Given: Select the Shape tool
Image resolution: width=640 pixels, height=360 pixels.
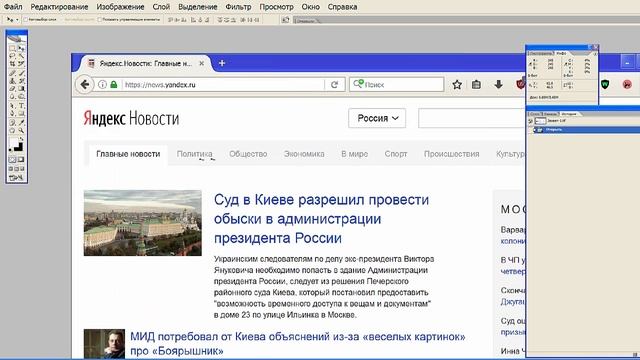Looking at the screenshot, I should (x=21, y=113).
